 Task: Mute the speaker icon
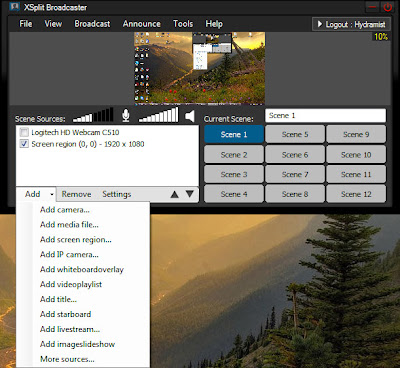pos(190,116)
